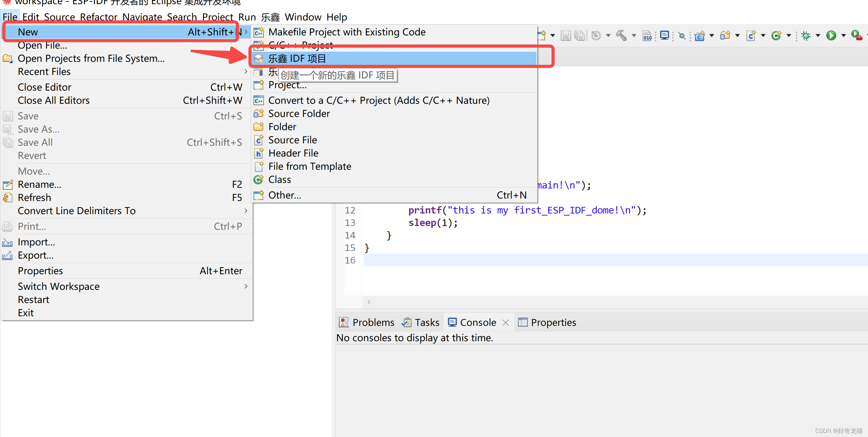Select Close All Editors
This screenshot has height=437, width=868.
point(126,100)
